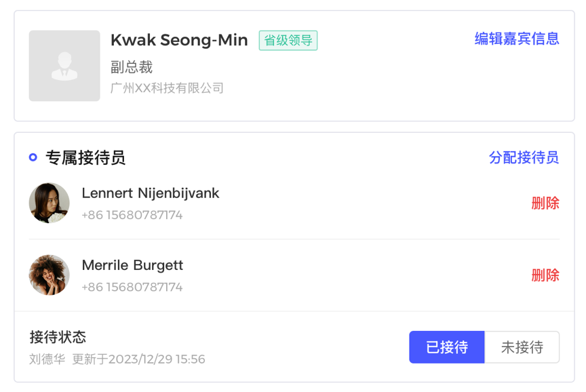Click the 省级领导 tag badge

click(x=288, y=41)
